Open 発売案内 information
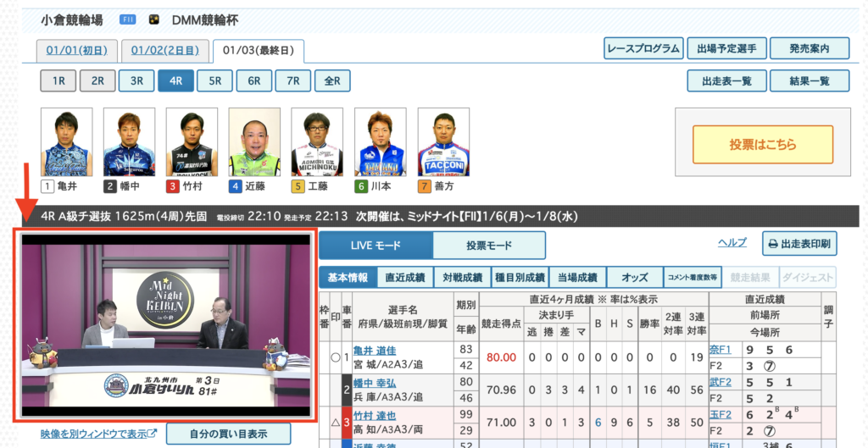The width and height of the screenshot is (868, 448). pyautogui.click(x=810, y=48)
